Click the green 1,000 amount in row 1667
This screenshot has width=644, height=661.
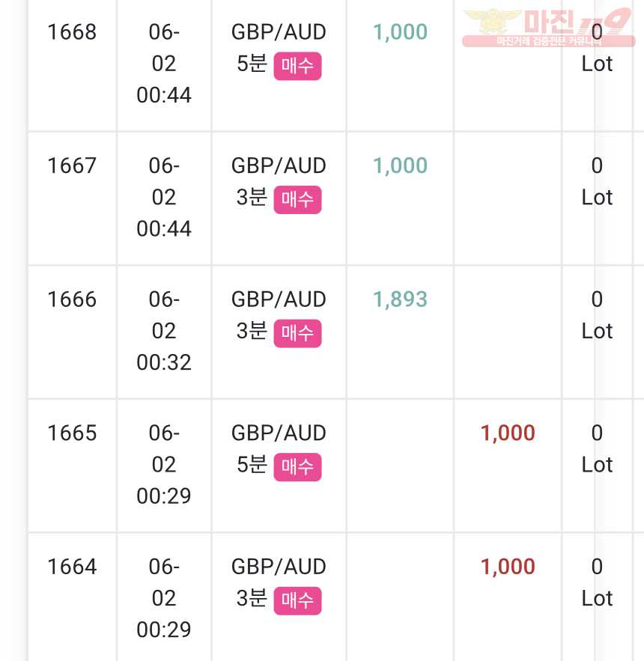coord(400,166)
